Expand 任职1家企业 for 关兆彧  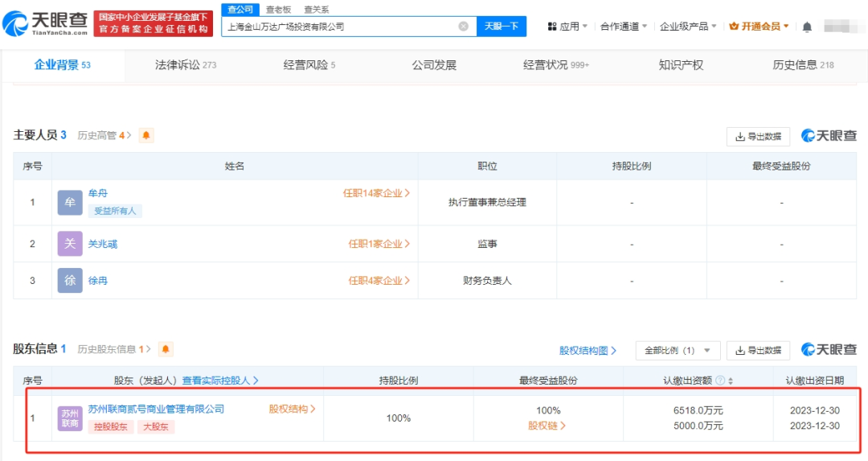pyautogui.click(x=379, y=244)
